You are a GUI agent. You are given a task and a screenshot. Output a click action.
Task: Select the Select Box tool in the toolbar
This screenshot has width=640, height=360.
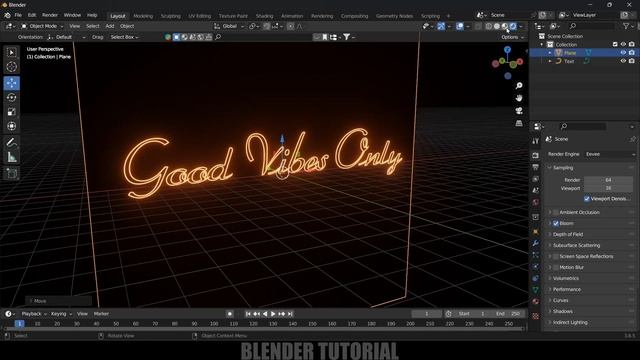pos(11,52)
